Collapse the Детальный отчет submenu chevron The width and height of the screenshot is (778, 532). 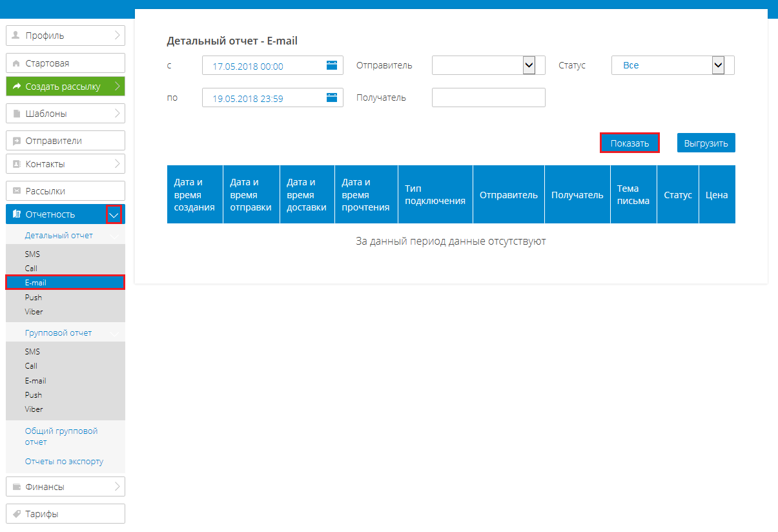point(114,236)
